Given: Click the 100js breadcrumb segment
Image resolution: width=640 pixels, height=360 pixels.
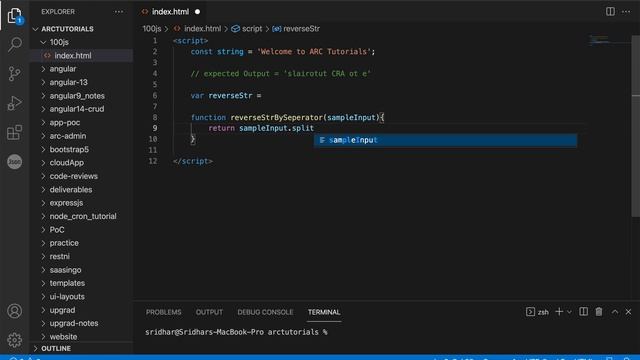Looking at the screenshot, I should pos(151,29).
